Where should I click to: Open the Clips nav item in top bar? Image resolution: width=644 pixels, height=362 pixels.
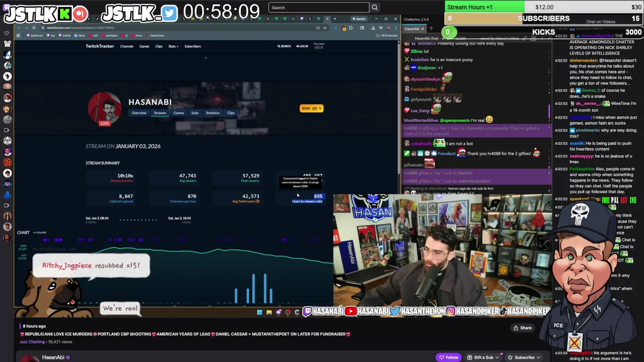[158, 46]
